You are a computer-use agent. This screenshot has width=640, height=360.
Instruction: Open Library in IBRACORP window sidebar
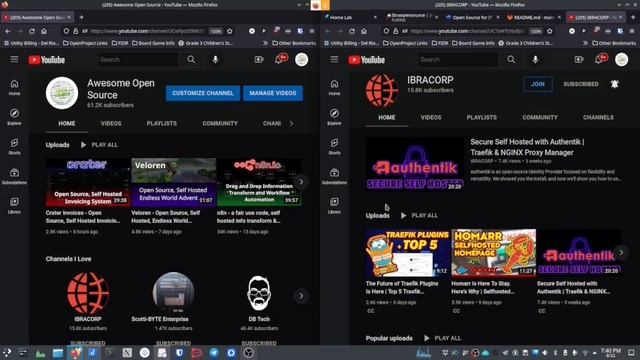[x=334, y=206]
